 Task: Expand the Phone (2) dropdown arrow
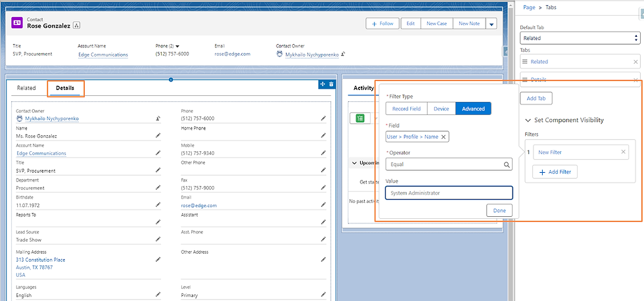pos(177,46)
